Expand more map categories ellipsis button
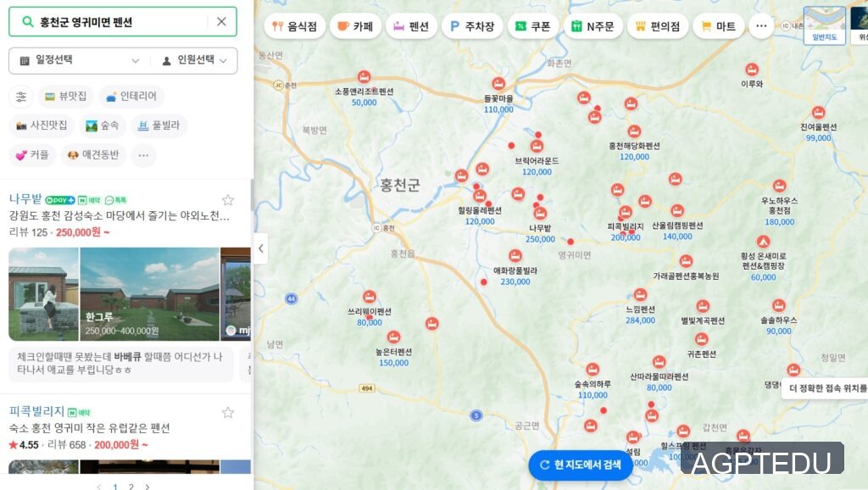 coord(761,26)
